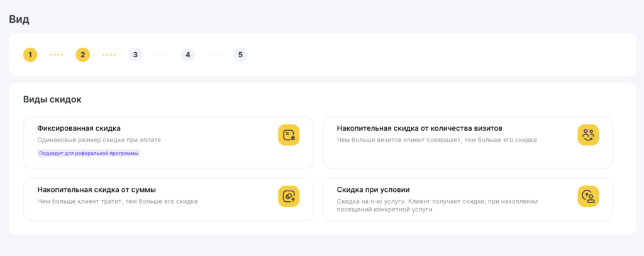Click "Одинаковый размер скидки при оплате" description
This screenshot has width=644, height=256.
(99, 140)
